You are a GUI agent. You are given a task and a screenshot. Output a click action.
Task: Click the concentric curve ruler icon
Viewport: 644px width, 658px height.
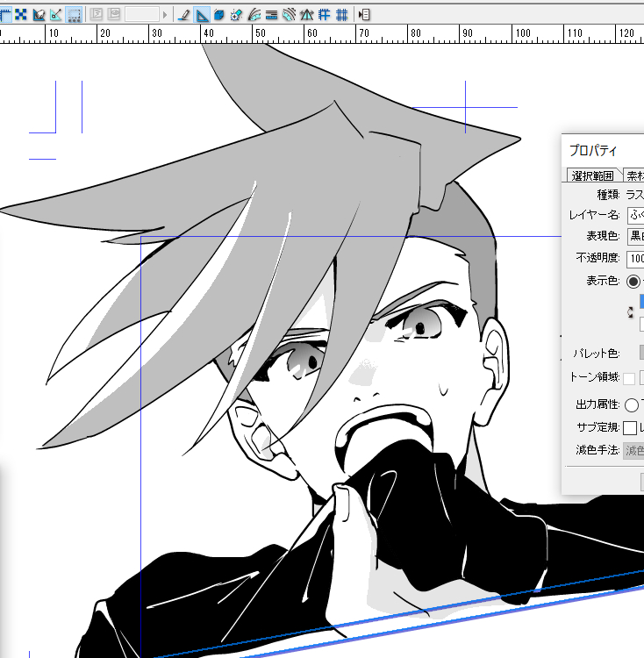coord(289,15)
